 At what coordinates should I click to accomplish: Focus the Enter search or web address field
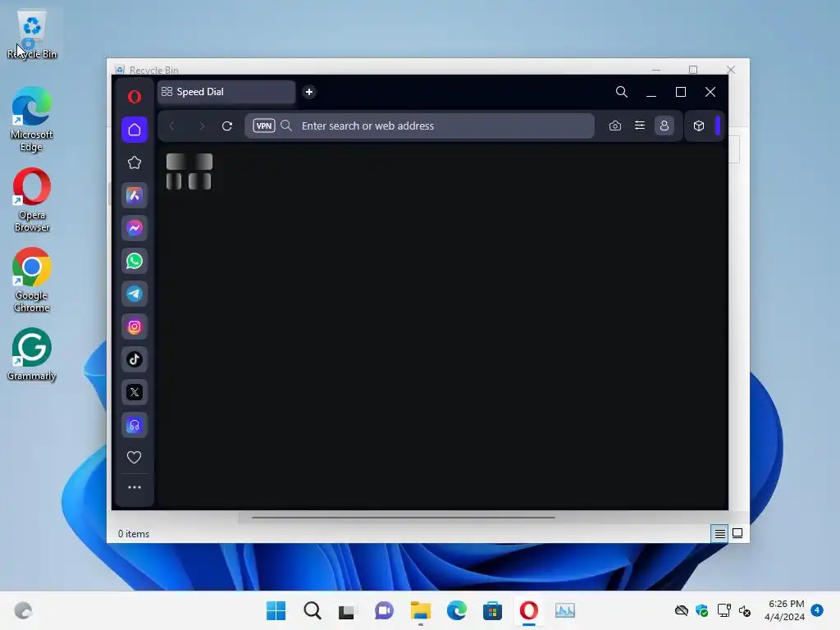[420, 126]
